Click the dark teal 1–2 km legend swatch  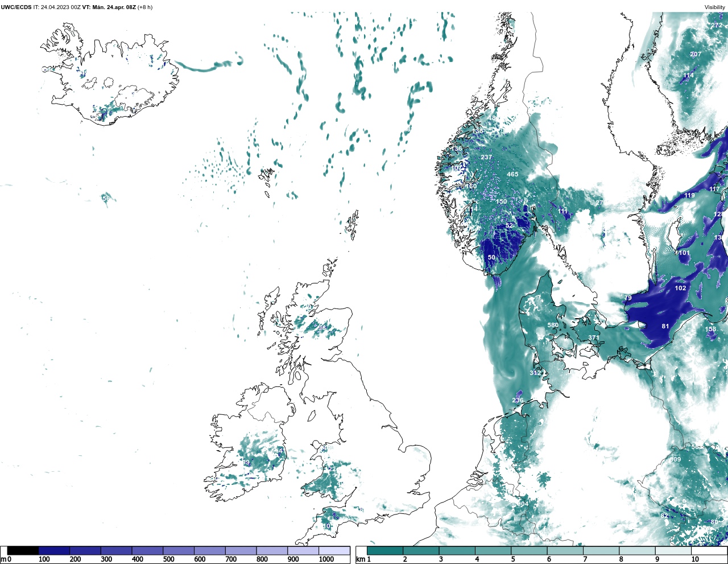pos(385,551)
